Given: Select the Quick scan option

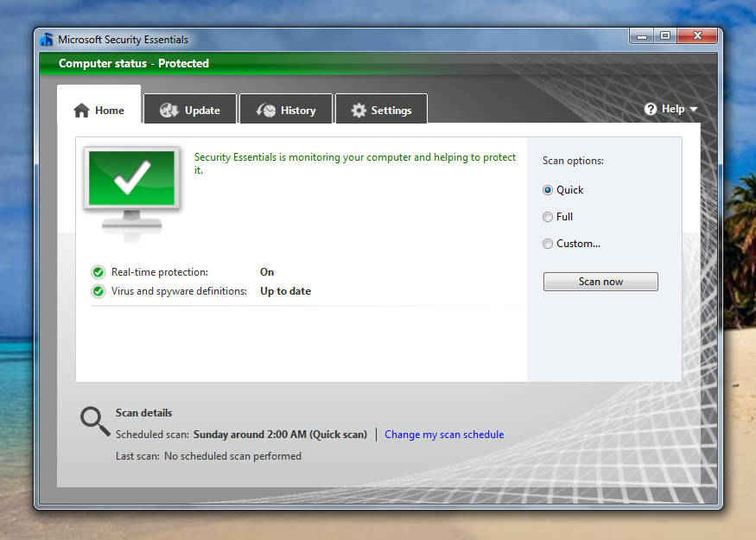Looking at the screenshot, I should pos(548,189).
